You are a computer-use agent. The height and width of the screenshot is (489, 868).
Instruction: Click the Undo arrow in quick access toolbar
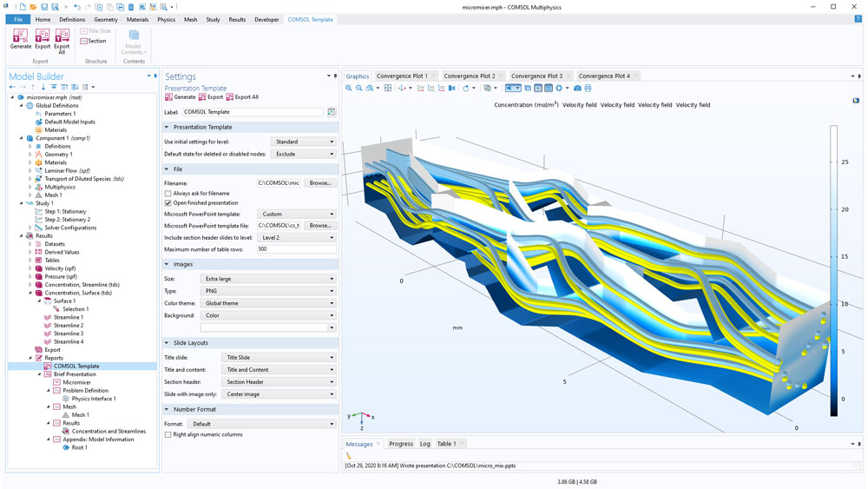[x=76, y=7]
